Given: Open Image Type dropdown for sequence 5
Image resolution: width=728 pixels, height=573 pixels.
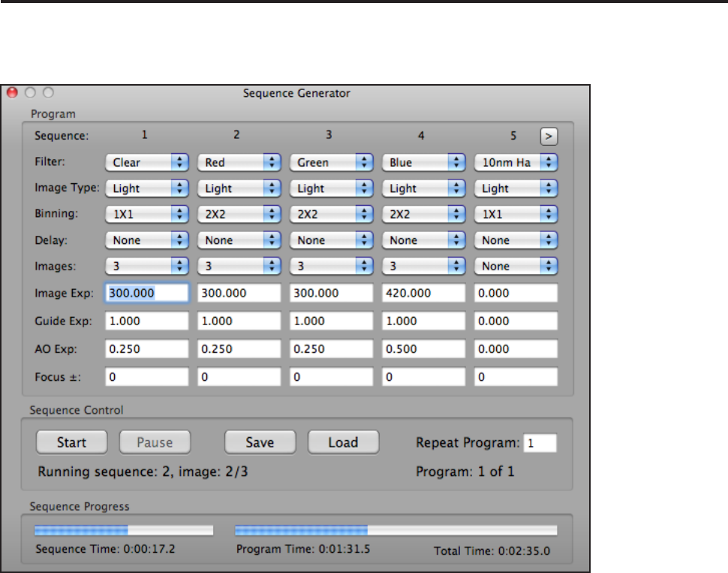Looking at the screenshot, I should [516, 188].
